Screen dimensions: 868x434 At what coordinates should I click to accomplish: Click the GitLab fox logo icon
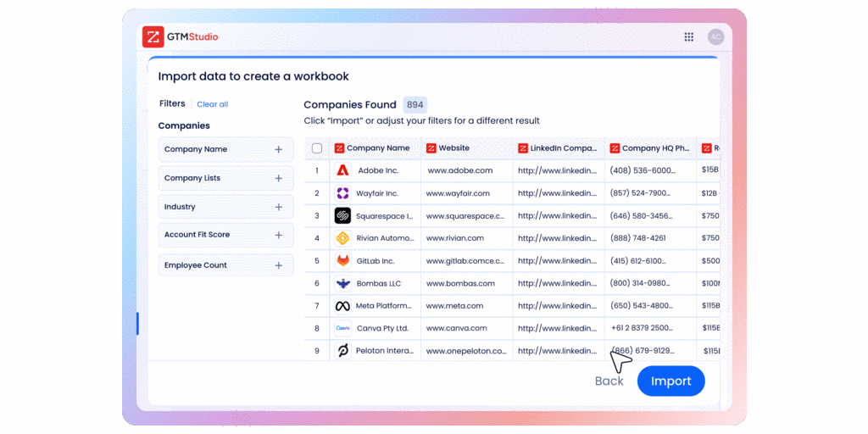(342, 261)
